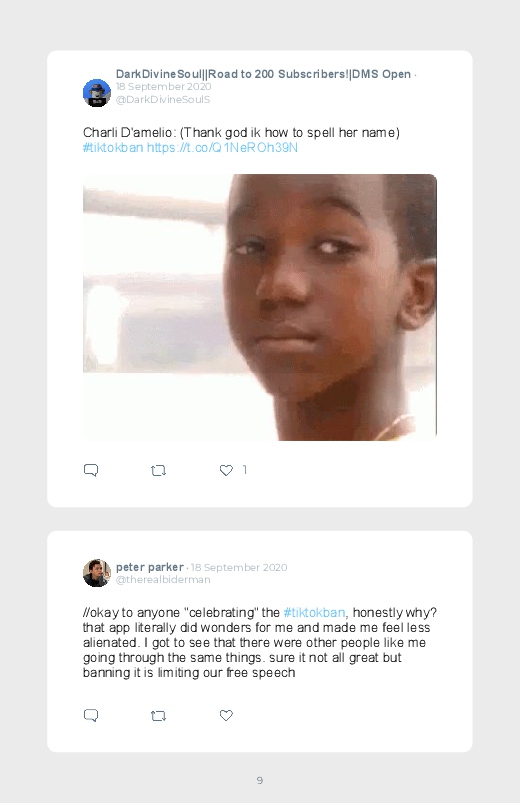Open #tiktokban hashtag in peter parker's tweet
The height and width of the screenshot is (803, 520).
[314, 612]
